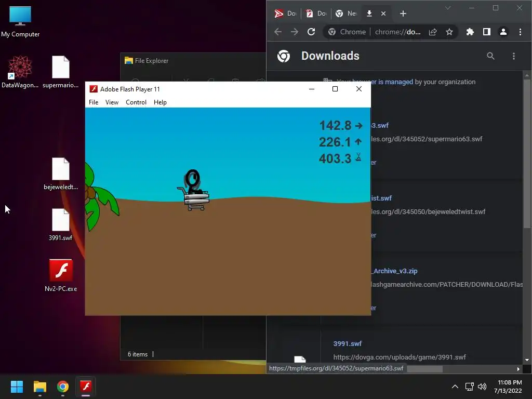Open View menu in Flash Player
Screen dimensions: 532x399
pyautogui.click(x=112, y=102)
